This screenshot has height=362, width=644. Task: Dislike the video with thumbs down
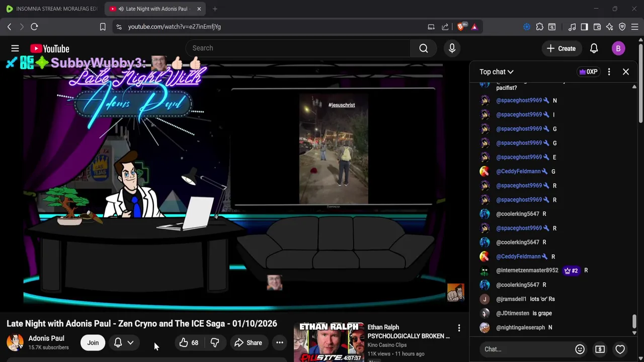215,343
